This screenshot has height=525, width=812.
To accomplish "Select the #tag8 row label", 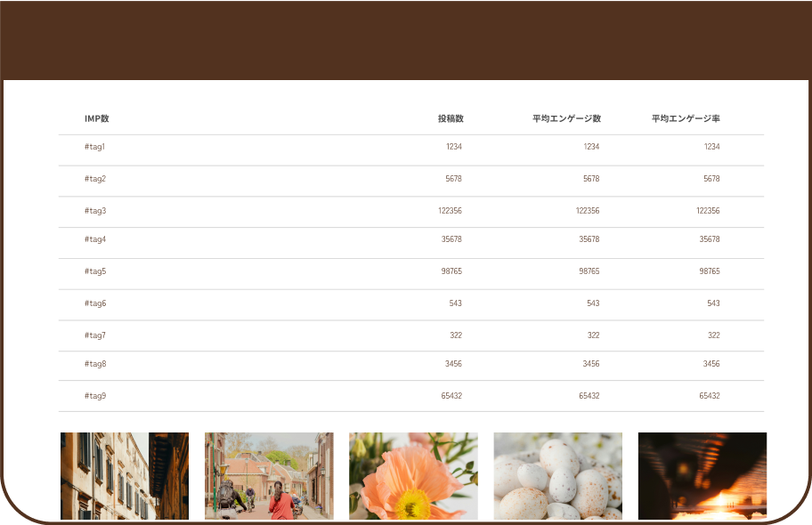I will [x=95, y=364].
